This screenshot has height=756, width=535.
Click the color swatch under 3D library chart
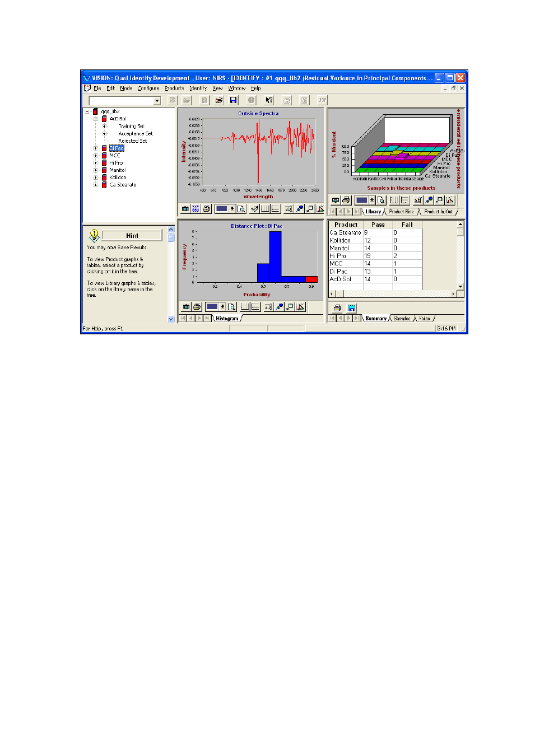[x=362, y=200]
